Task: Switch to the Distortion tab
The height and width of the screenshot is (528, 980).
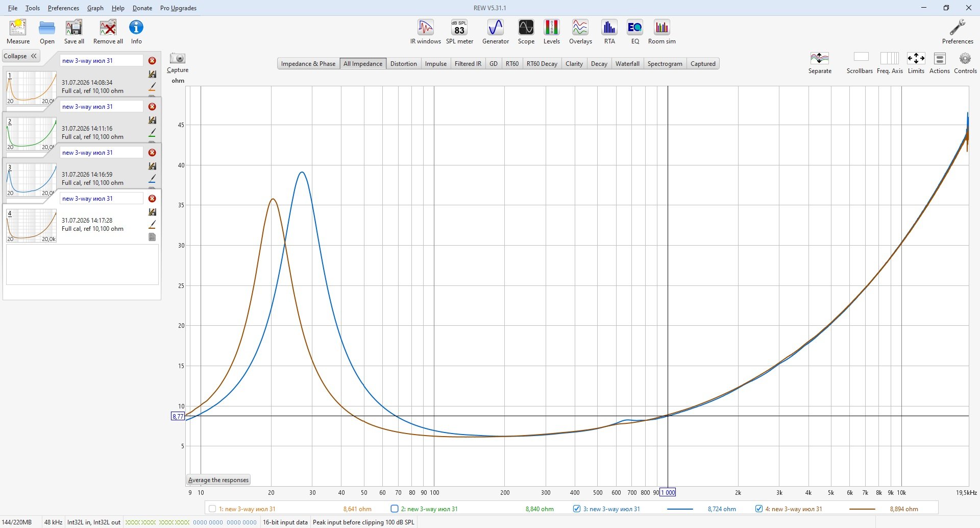Action: tap(404, 64)
